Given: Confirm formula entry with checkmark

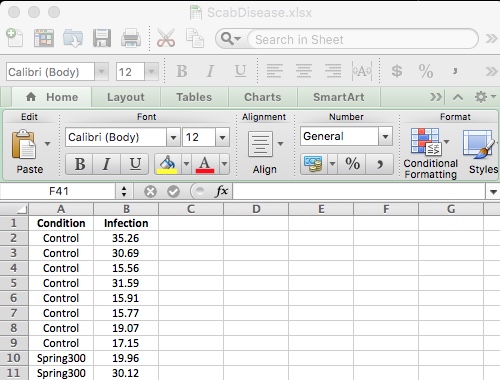Looking at the screenshot, I should tap(173, 192).
